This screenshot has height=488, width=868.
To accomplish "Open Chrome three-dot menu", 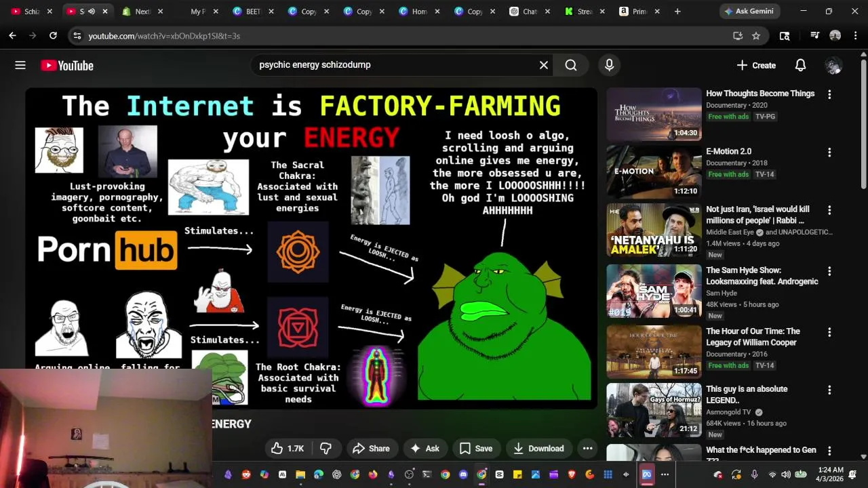I will [854, 36].
